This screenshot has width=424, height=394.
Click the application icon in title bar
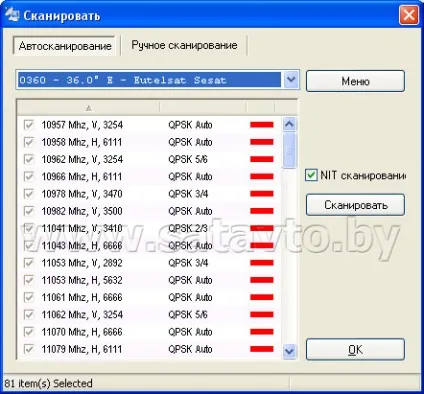coord(12,15)
